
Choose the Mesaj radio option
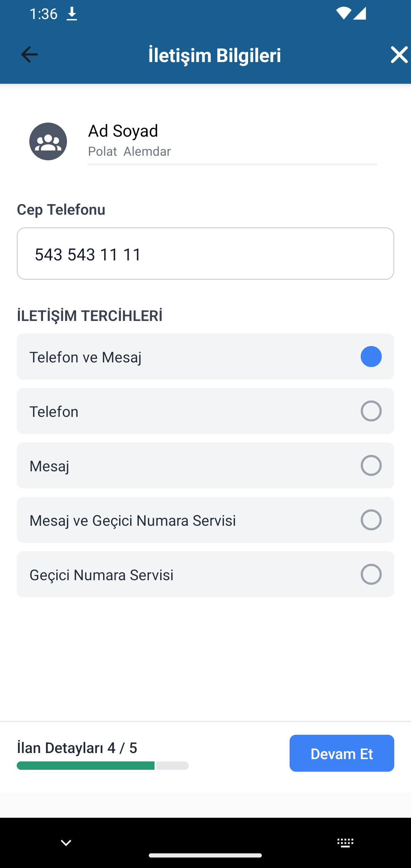pos(371,466)
